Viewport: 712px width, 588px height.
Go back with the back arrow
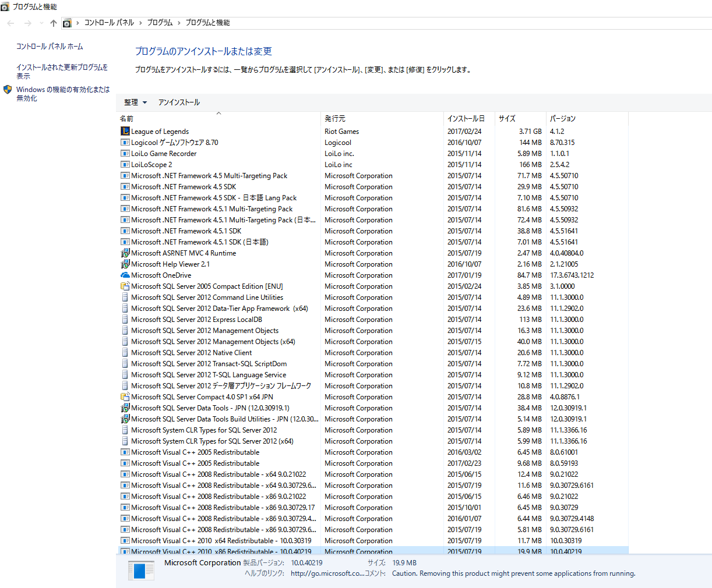click(10, 23)
